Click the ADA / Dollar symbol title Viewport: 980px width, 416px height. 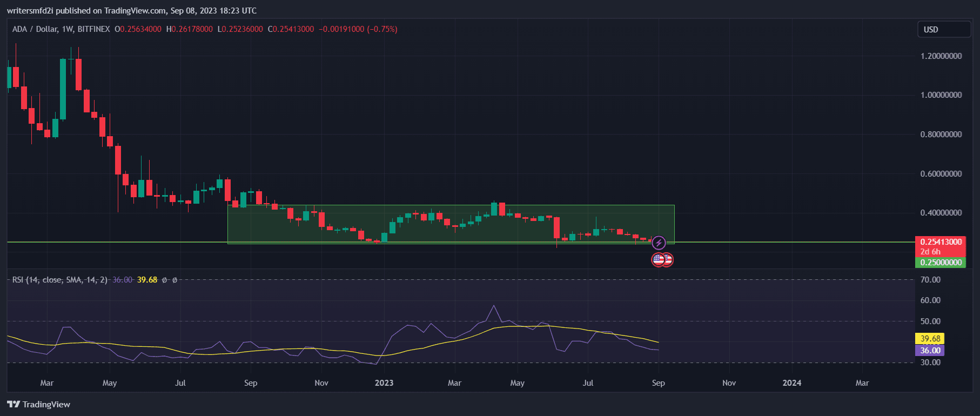coord(35,29)
